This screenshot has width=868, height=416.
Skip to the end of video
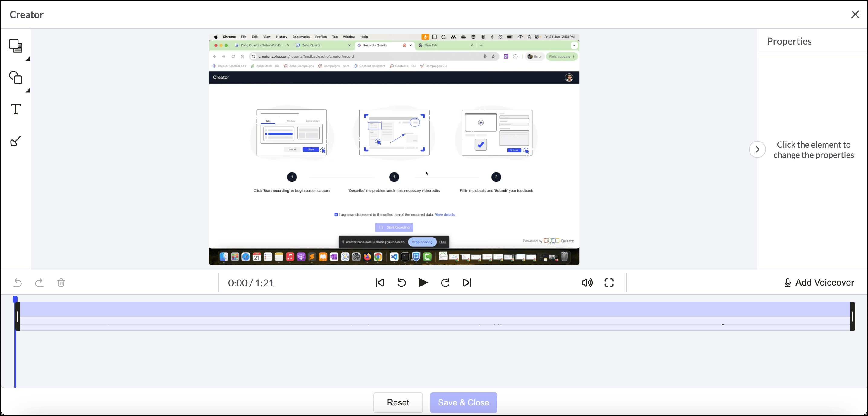click(x=467, y=283)
